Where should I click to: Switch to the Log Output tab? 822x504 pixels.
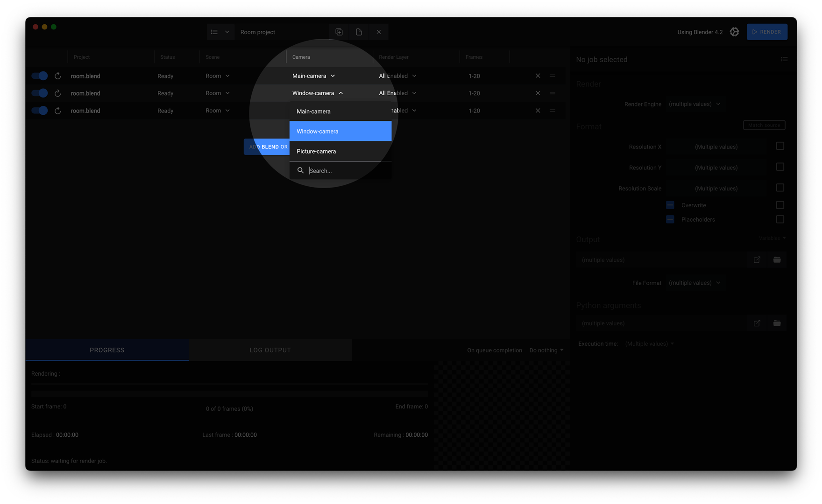point(270,350)
